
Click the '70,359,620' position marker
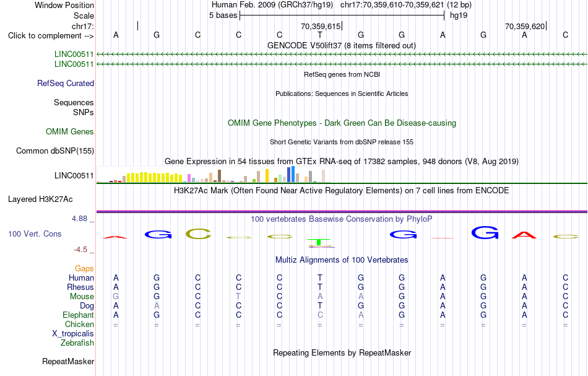[x=525, y=26]
